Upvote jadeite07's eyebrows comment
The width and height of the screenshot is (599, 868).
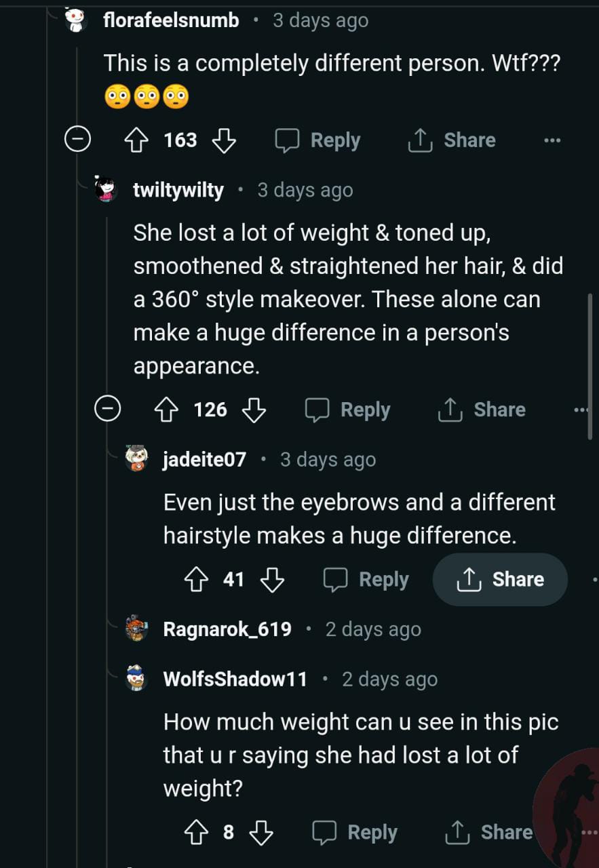pos(197,579)
